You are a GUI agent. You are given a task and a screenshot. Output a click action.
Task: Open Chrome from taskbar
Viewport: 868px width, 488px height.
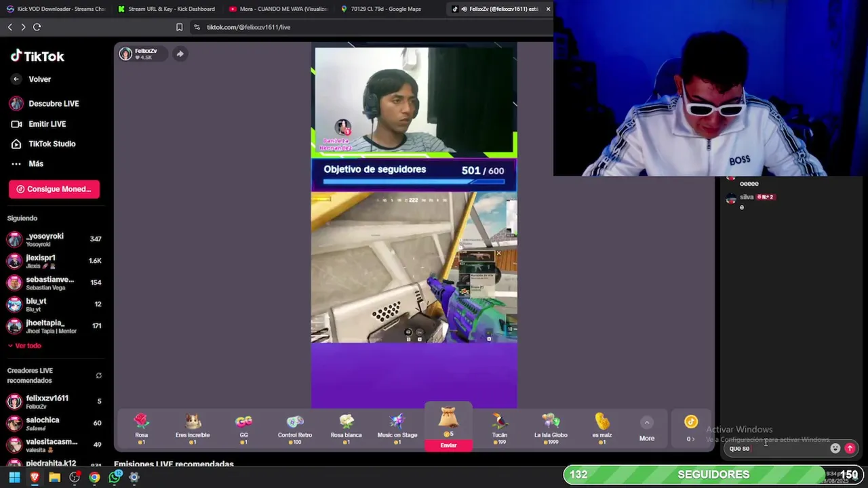[94, 477]
